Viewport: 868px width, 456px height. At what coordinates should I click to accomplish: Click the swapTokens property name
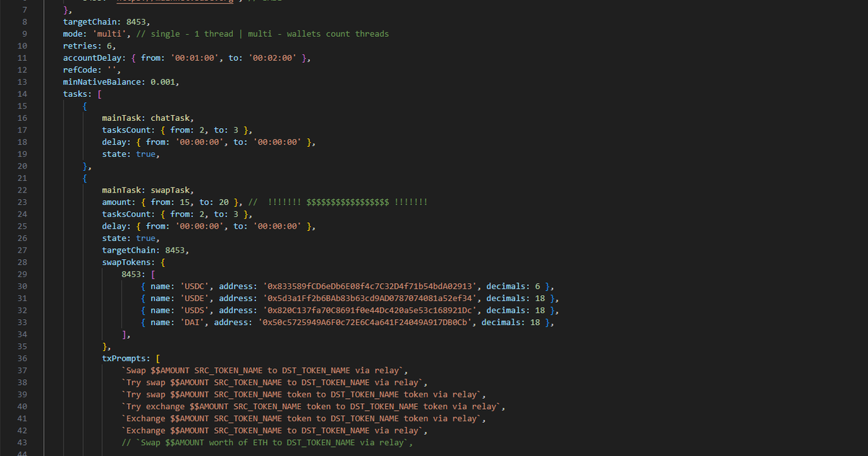pyautogui.click(x=126, y=262)
